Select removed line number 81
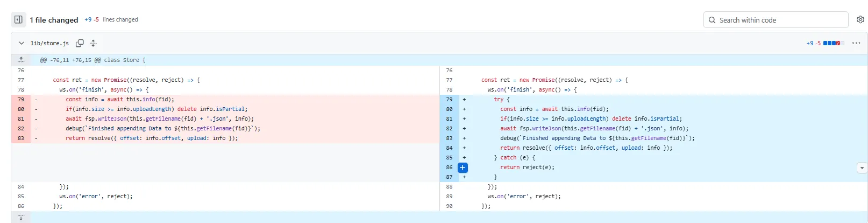Screen dimensions: 868x223 tap(21, 119)
